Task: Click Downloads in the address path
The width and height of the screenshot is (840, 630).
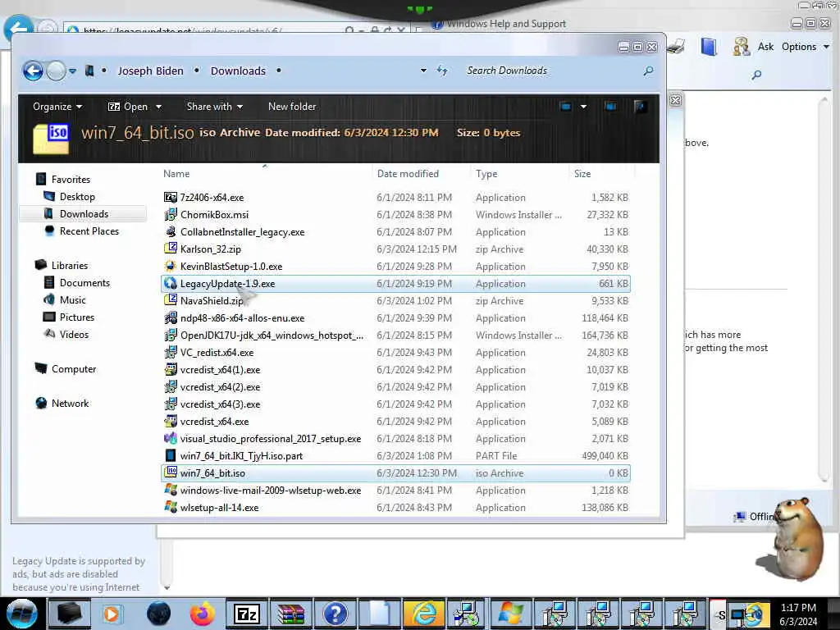Action: click(x=238, y=71)
